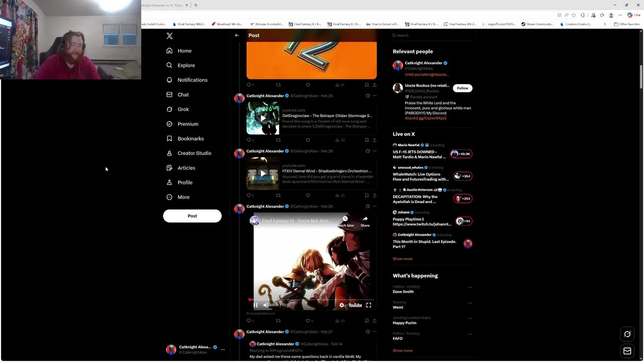
Task: Open Chat in X sidebar
Action: tap(178, 95)
